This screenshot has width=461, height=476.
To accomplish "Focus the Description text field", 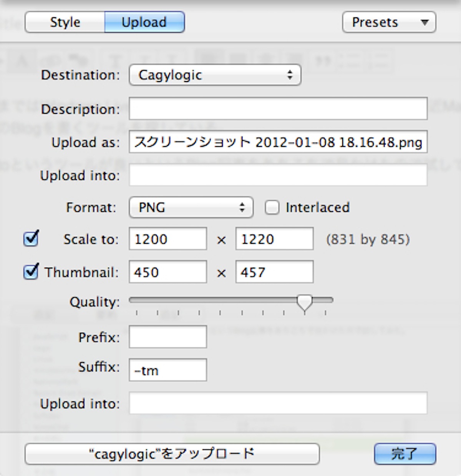I will [278, 109].
